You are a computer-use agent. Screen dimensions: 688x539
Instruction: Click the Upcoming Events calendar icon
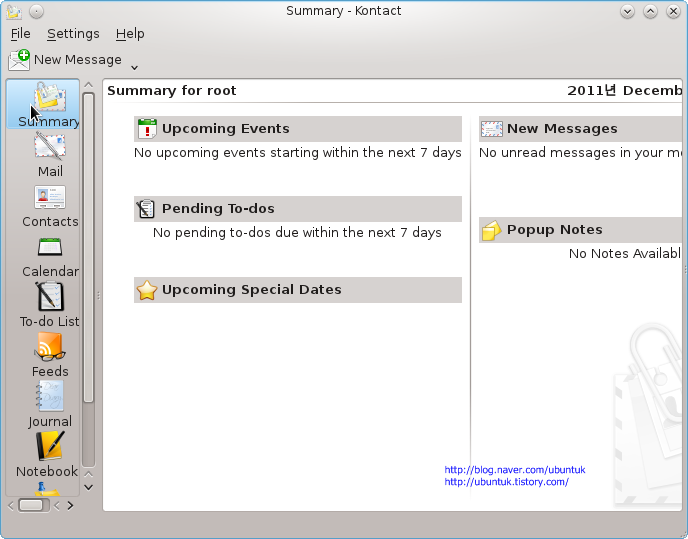click(147, 129)
